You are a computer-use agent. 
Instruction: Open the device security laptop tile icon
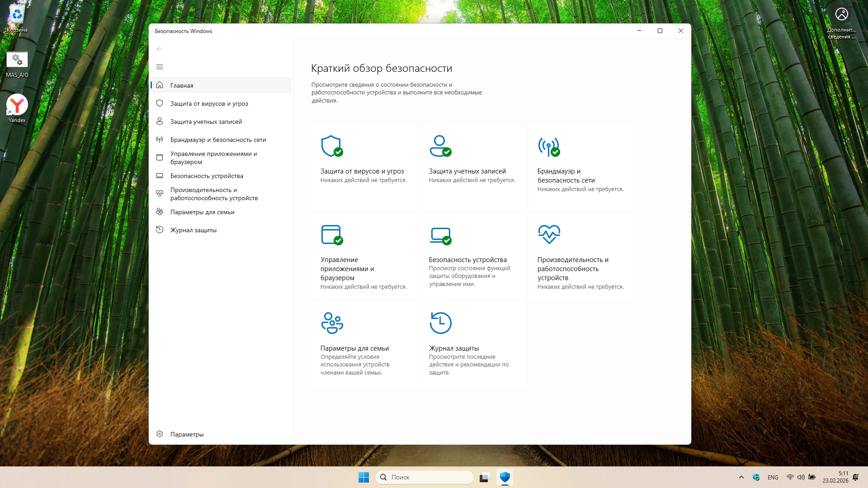[440, 235]
